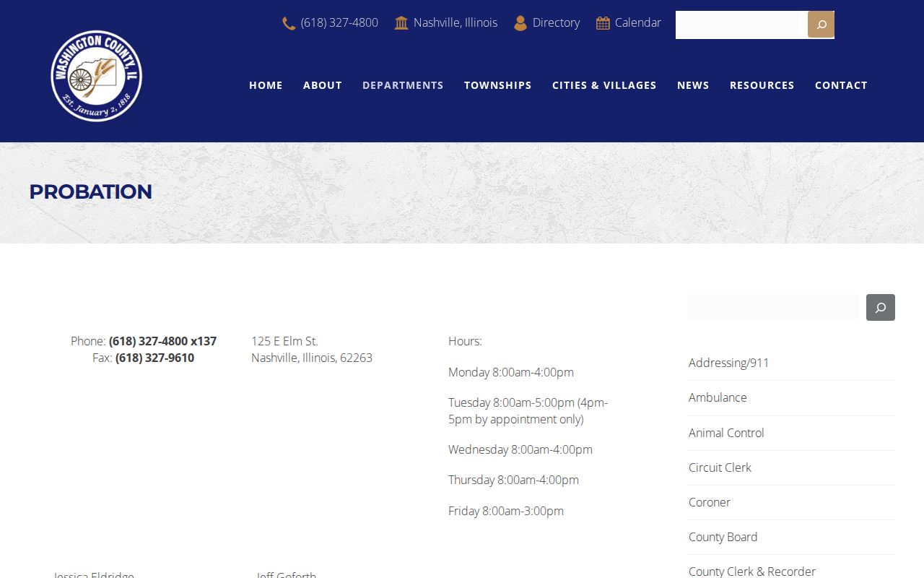Open the RESOURCES menu item
Image resolution: width=924 pixels, height=578 pixels.
pos(762,85)
